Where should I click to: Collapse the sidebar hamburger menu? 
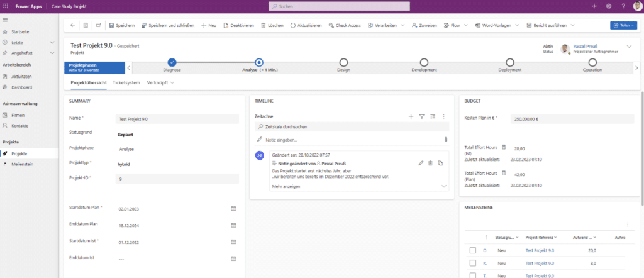(x=5, y=20)
